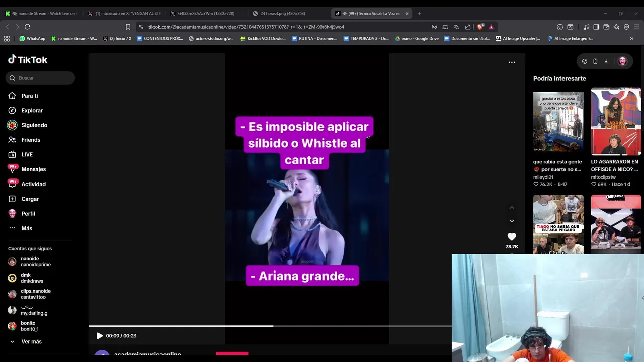Viewport: 644px width, 362px height.
Task: Open browser extensions puzzle icon
Action: tap(560, 27)
